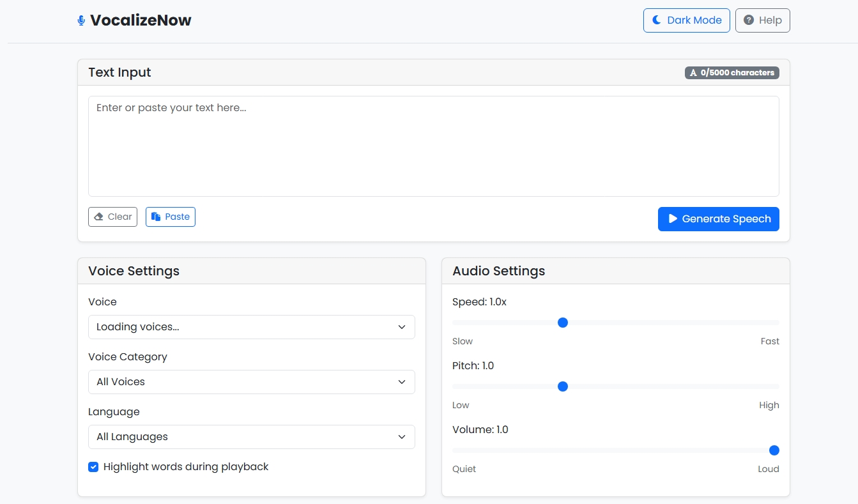Click the Language field label
The height and width of the screenshot is (504, 858).
click(x=114, y=411)
